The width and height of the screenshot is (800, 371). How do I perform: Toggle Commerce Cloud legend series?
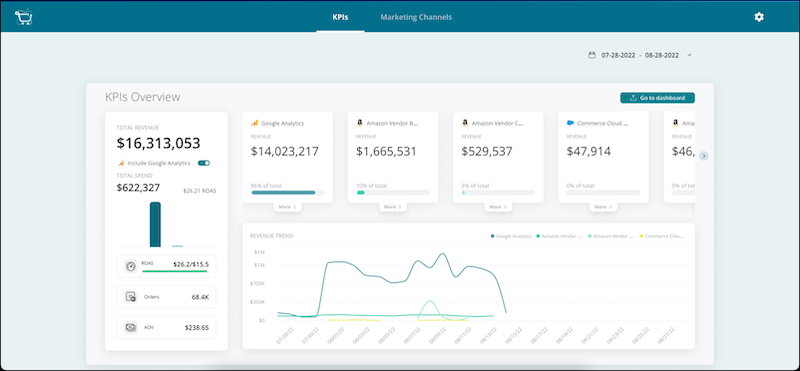click(x=661, y=236)
